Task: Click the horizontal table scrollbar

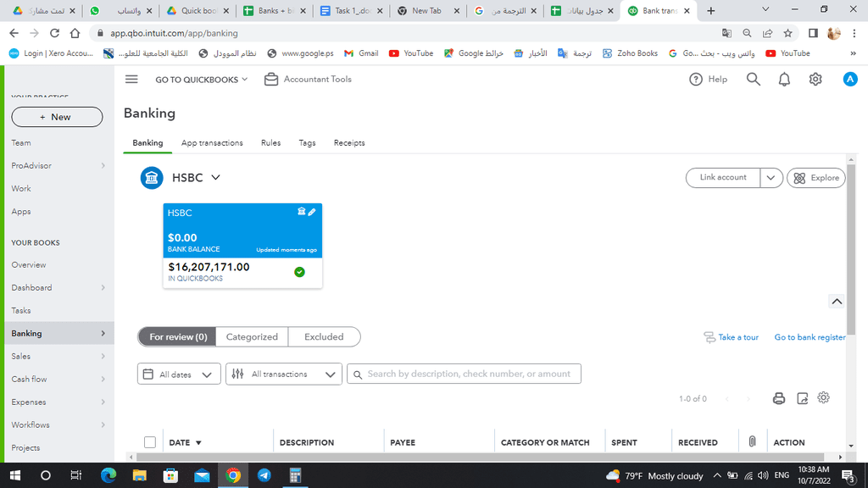Action: point(480,457)
